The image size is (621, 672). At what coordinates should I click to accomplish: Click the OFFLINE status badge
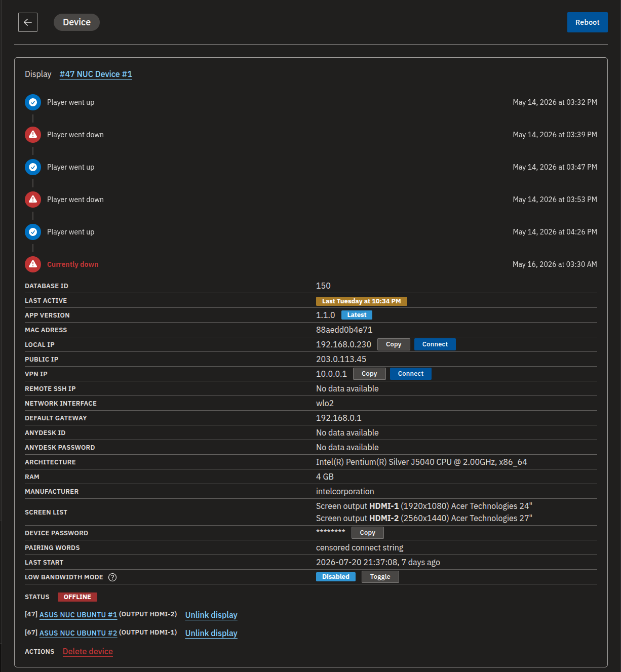point(77,597)
